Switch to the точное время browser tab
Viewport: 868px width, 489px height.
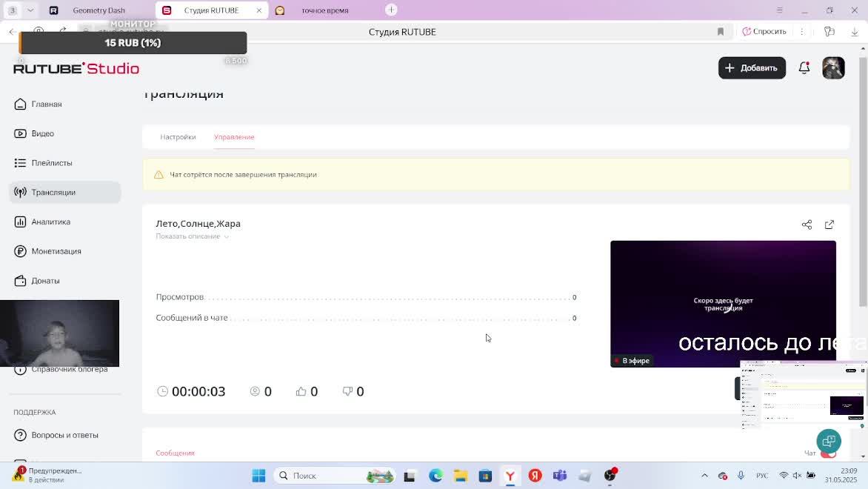pos(325,10)
